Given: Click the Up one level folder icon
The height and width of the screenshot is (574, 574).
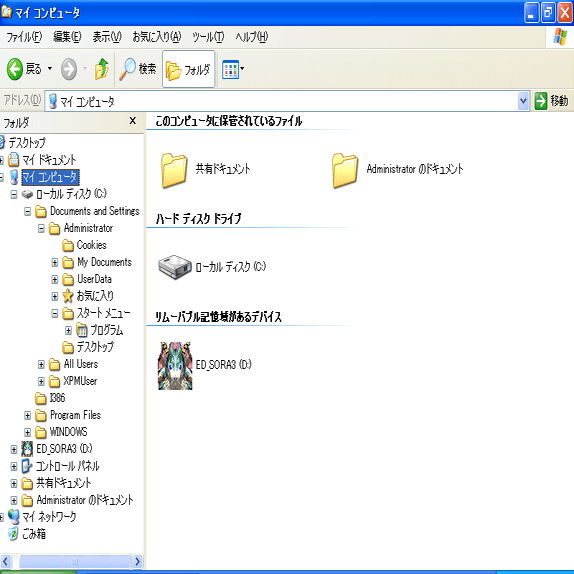Looking at the screenshot, I should click(102, 69).
